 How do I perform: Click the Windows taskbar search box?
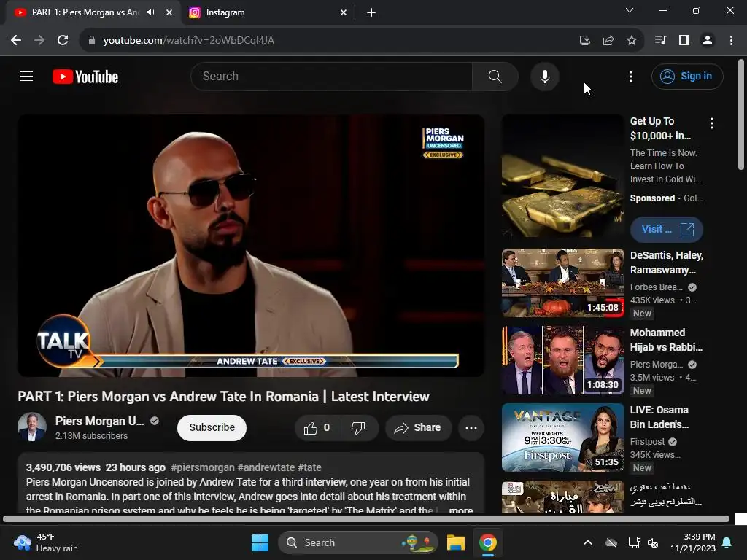pos(358,542)
